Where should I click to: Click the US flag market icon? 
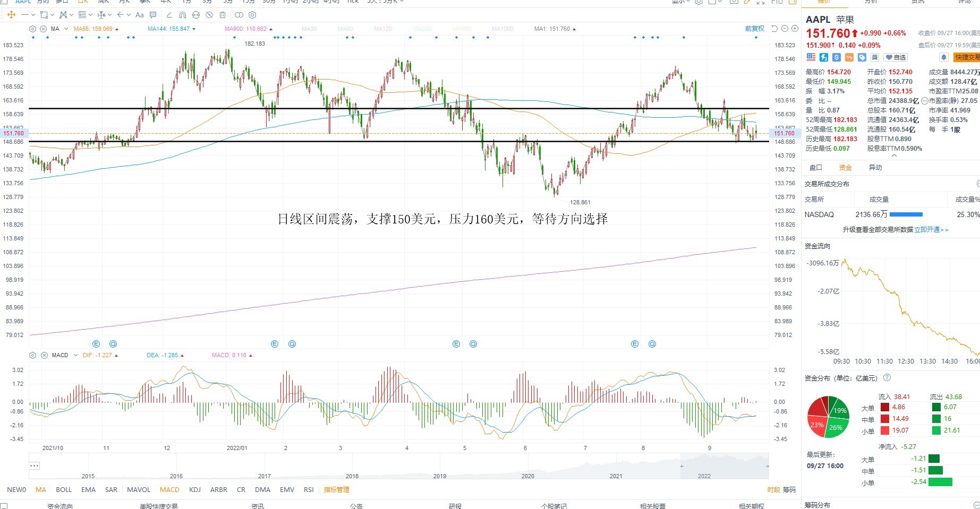(x=811, y=57)
